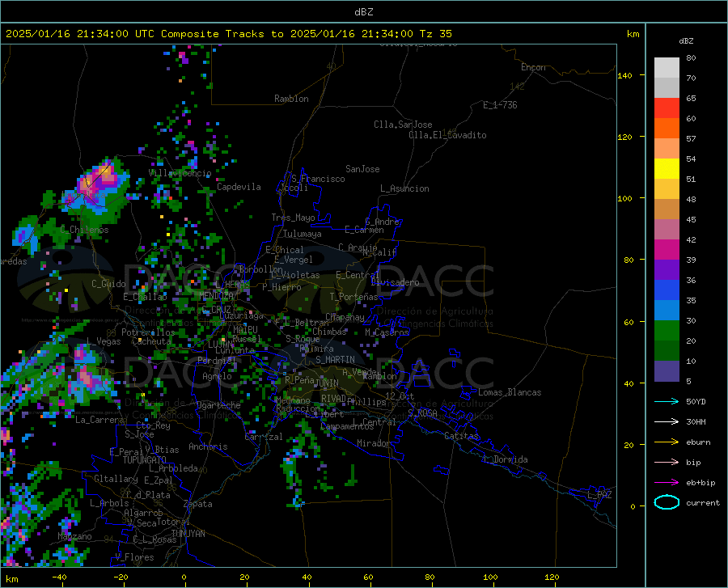Click the white 30HM arrow legend icon

click(x=667, y=421)
